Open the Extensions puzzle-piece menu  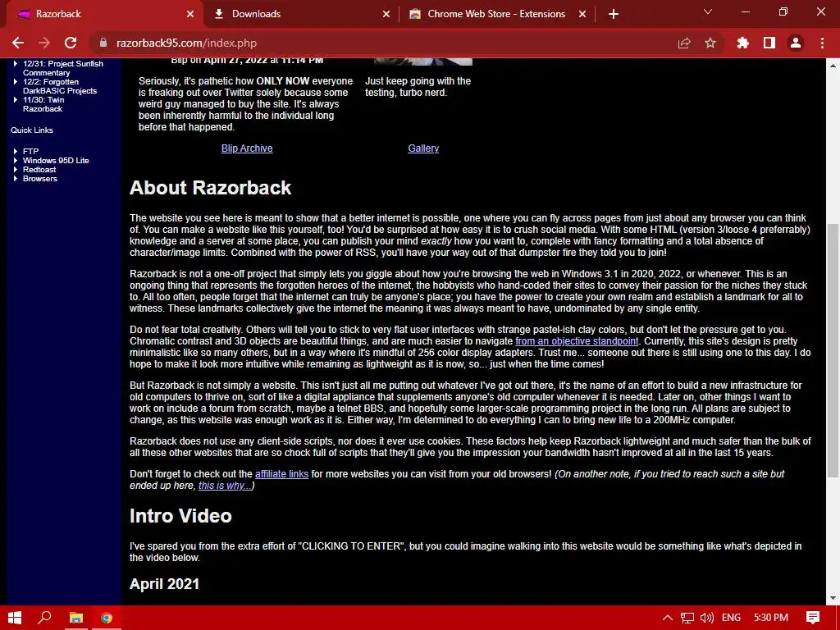742,43
